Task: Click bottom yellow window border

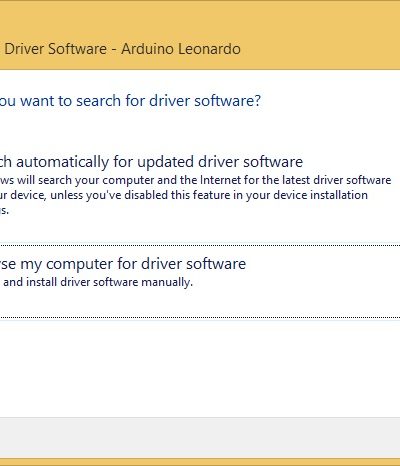Action: tap(200, 462)
